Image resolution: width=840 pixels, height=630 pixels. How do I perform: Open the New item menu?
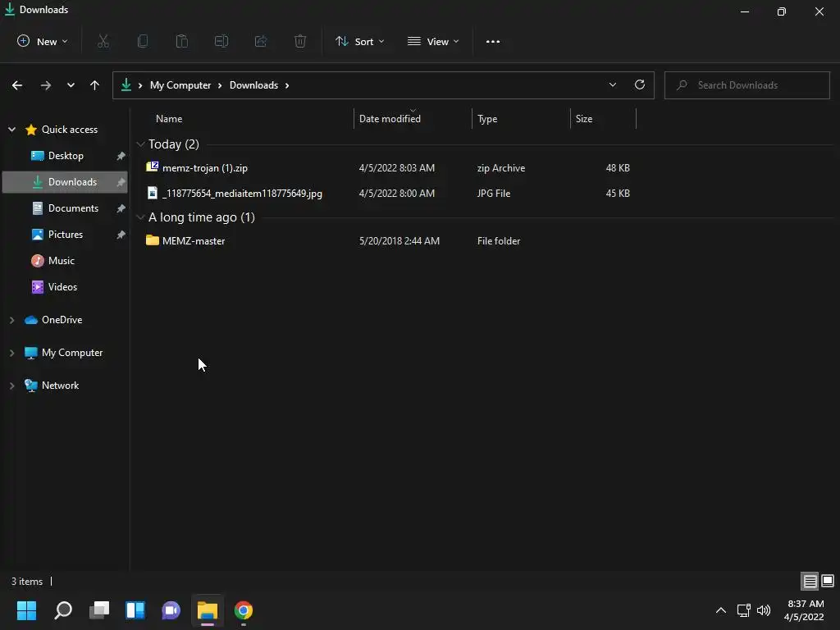(43, 41)
